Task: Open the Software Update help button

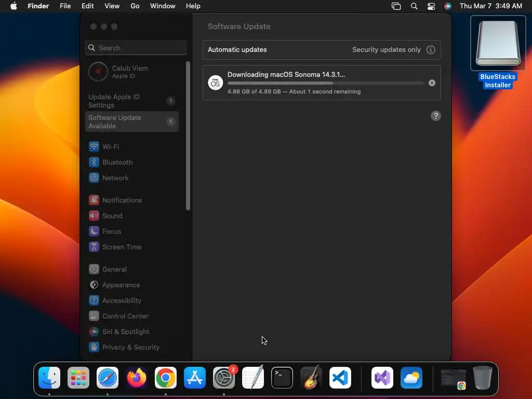Action: click(x=436, y=116)
